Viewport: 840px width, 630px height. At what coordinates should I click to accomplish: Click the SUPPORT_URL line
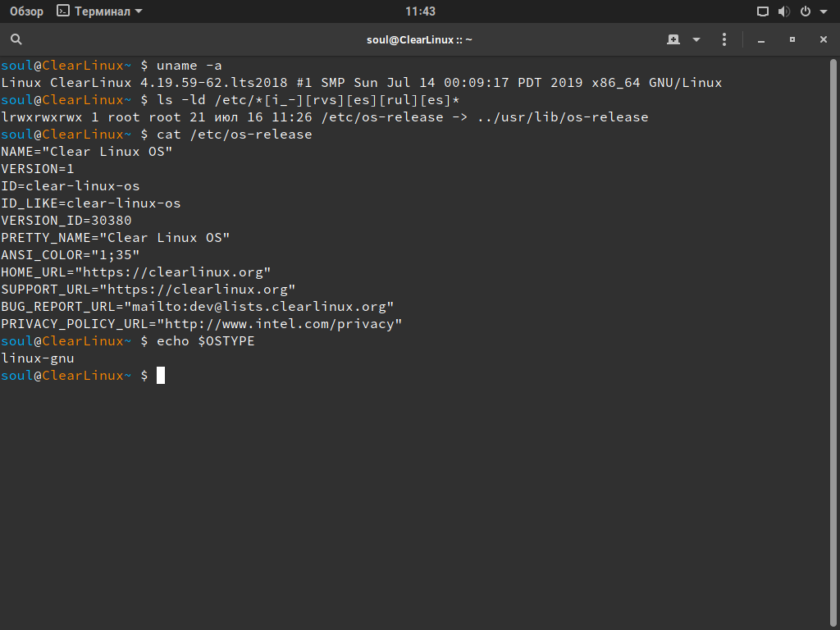coord(148,290)
